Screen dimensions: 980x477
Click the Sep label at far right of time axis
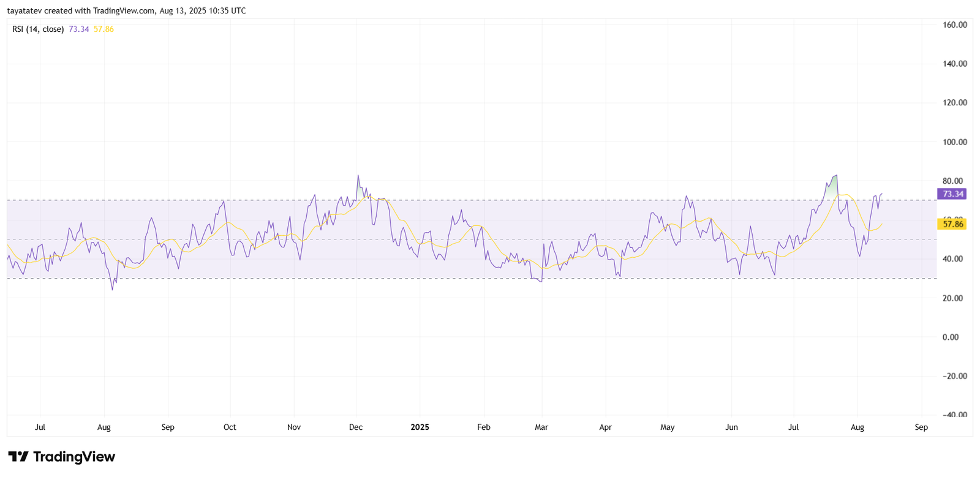click(921, 427)
